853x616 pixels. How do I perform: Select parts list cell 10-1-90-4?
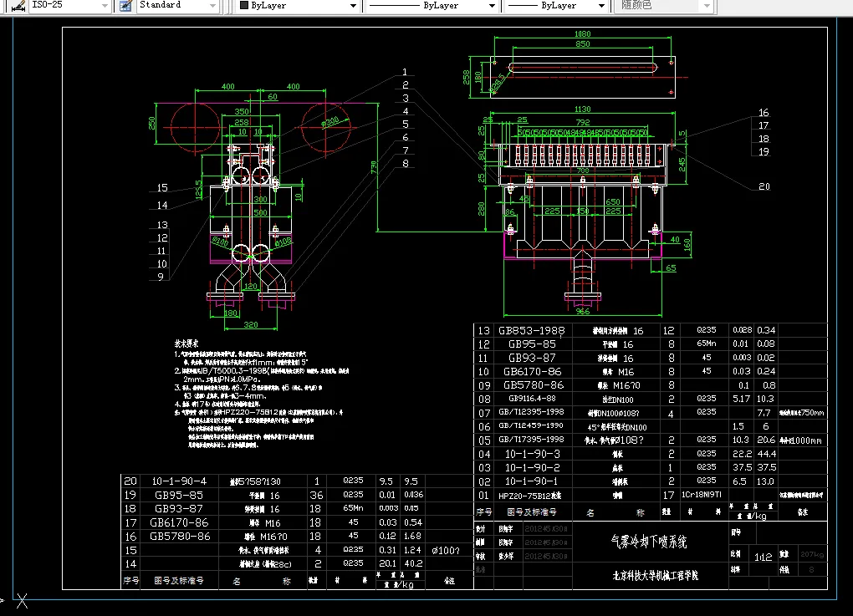pyautogui.click(x=179, y=481)
